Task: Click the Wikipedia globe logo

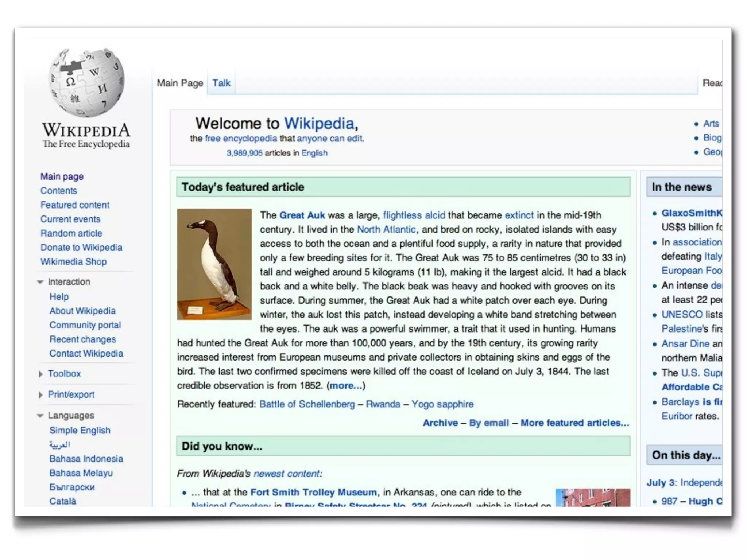Action: pyautogui.click(x=86, y=83)
